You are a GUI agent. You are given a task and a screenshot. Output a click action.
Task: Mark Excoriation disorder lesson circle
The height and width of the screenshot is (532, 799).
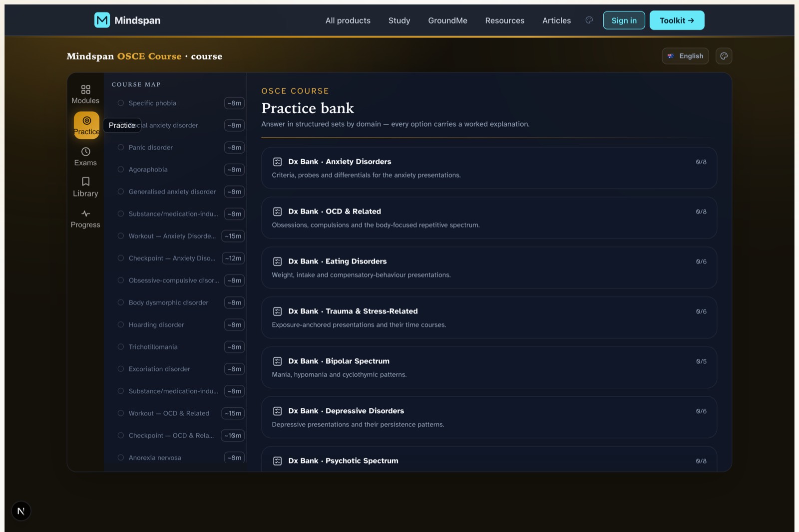click(120, 369)
